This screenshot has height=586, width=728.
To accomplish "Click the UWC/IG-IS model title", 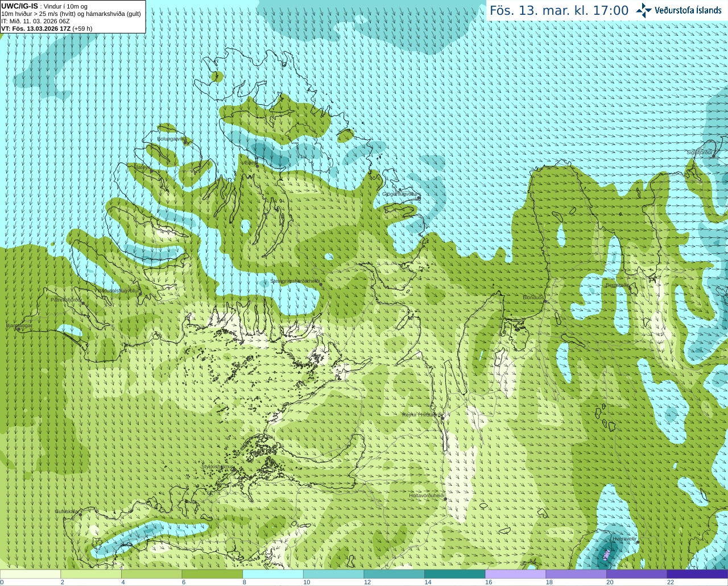I will point(19,6).
